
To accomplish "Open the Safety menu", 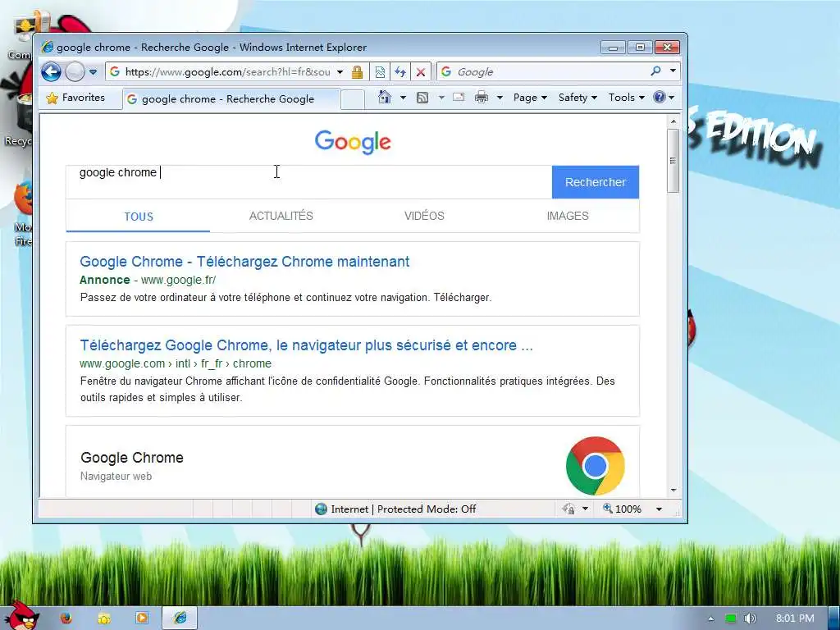I will pyautogui.click(x=577, y=98).
